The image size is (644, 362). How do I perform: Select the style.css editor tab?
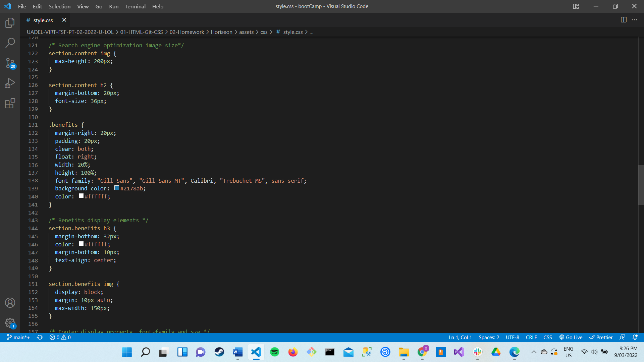(x=43, y=20)
